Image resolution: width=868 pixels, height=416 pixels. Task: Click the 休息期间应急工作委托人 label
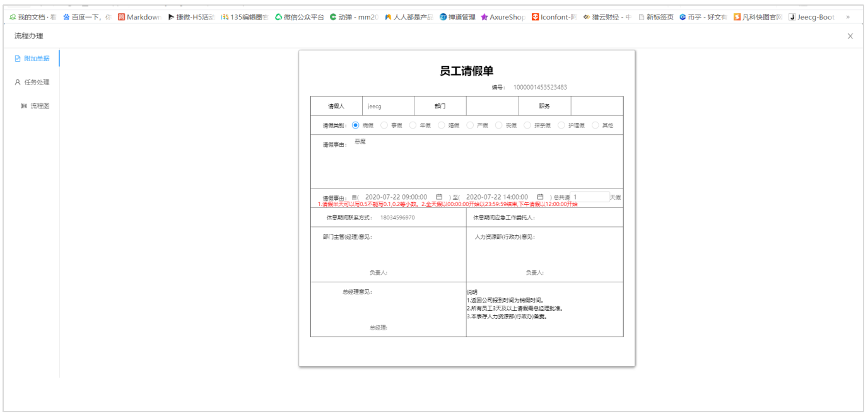pyautogui.click(x=504, y=217)
